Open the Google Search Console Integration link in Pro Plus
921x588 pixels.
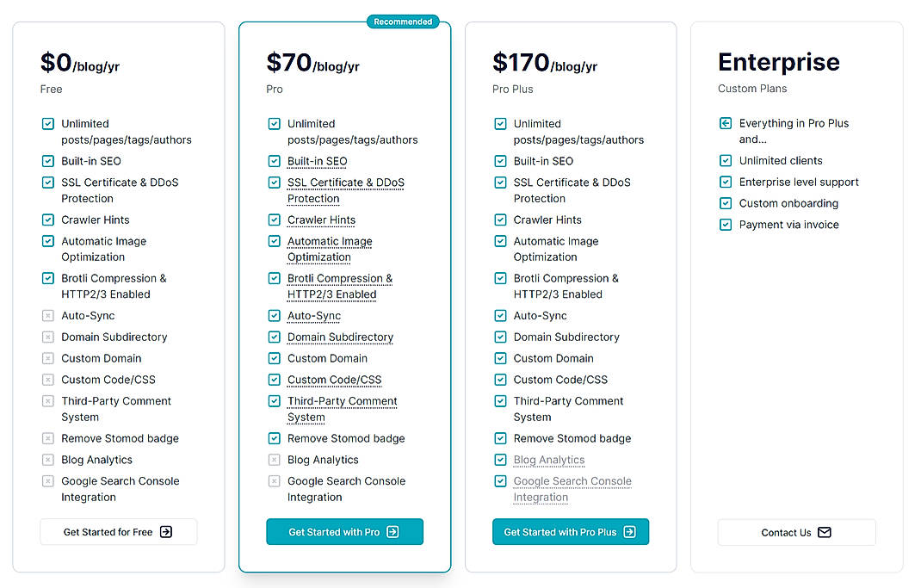point(572,481)
